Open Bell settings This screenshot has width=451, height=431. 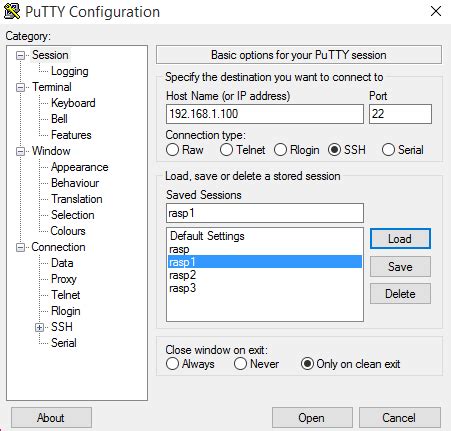(59, 119)
